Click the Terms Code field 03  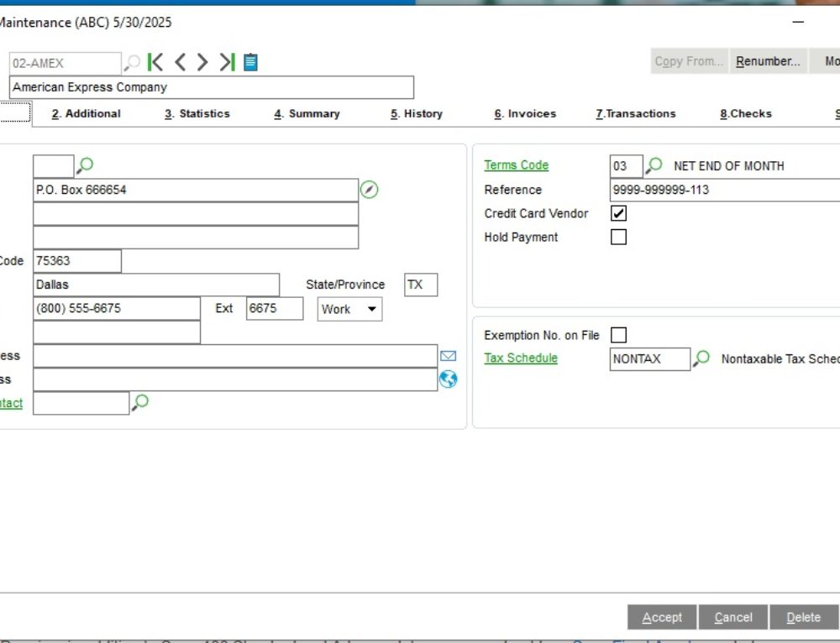(627, 166)
